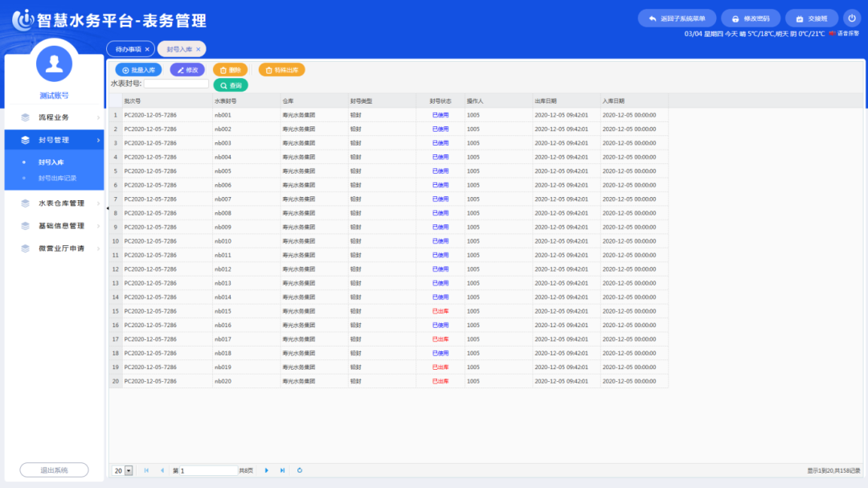Click the 特殊出库 button

click(282, 70)
